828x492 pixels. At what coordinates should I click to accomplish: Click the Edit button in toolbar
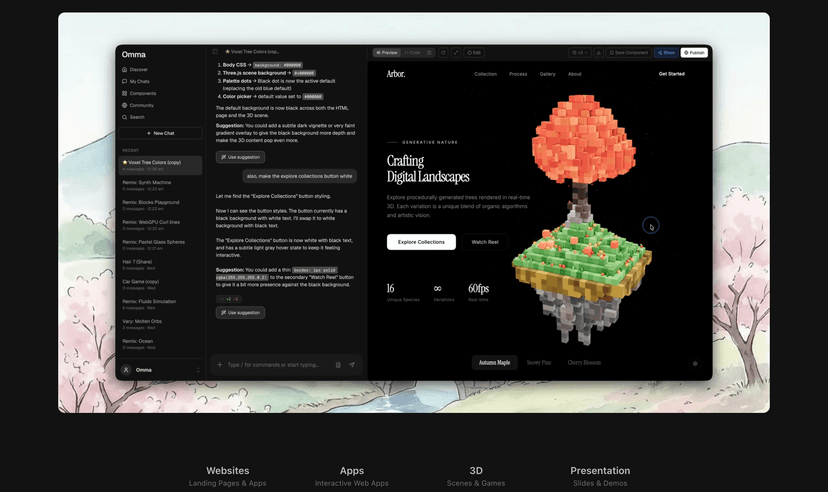(x=474, y=53)
